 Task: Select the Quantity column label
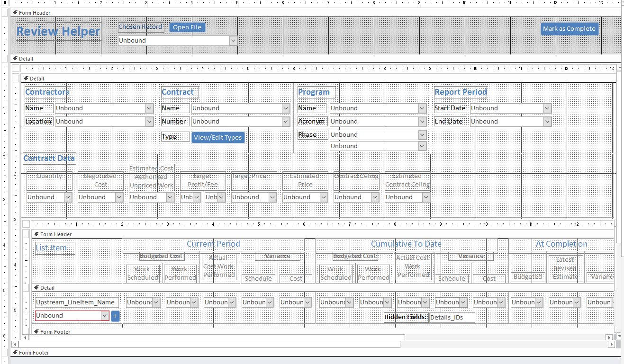tap(49, 181)
